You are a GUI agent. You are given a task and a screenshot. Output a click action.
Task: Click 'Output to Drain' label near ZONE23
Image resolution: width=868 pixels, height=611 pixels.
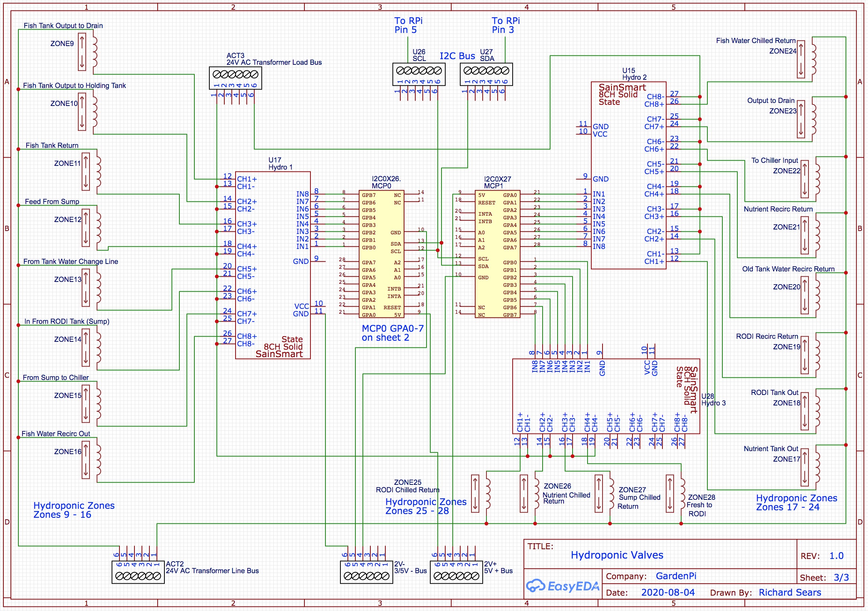(x=771, y=100)
